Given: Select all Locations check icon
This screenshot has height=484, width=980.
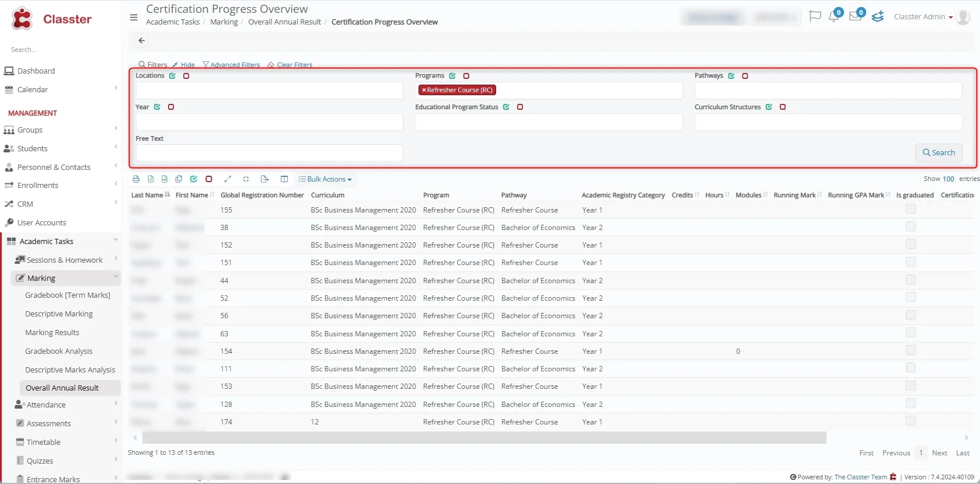Looking at the screenshot, I should (172, 76).
